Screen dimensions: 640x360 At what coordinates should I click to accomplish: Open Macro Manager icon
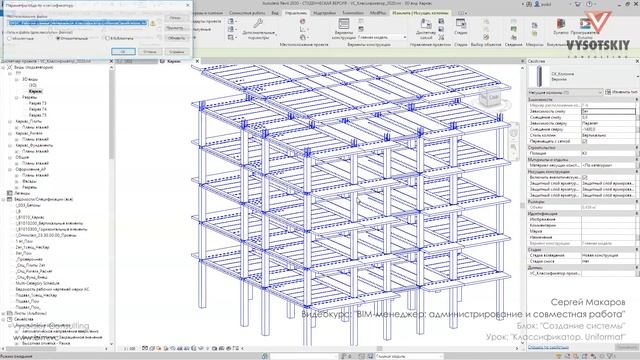pos(534,25)
